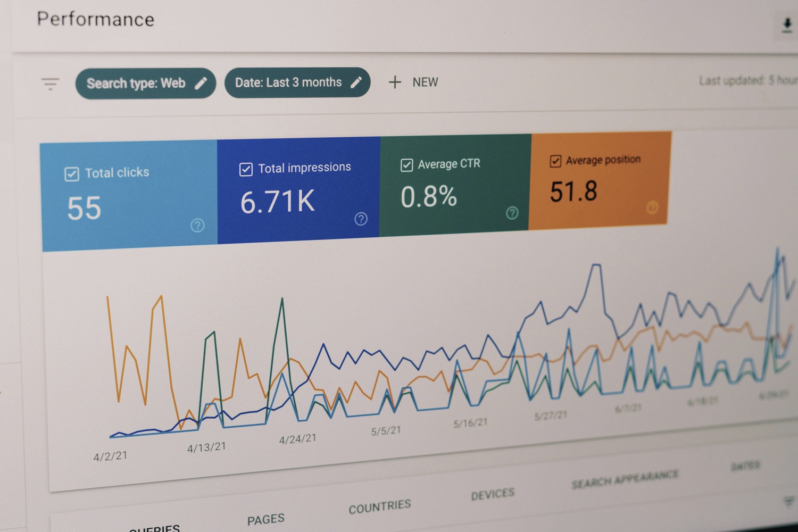Click the Total clicks help icon
This screenshot has height=532, width=798.
197,226
